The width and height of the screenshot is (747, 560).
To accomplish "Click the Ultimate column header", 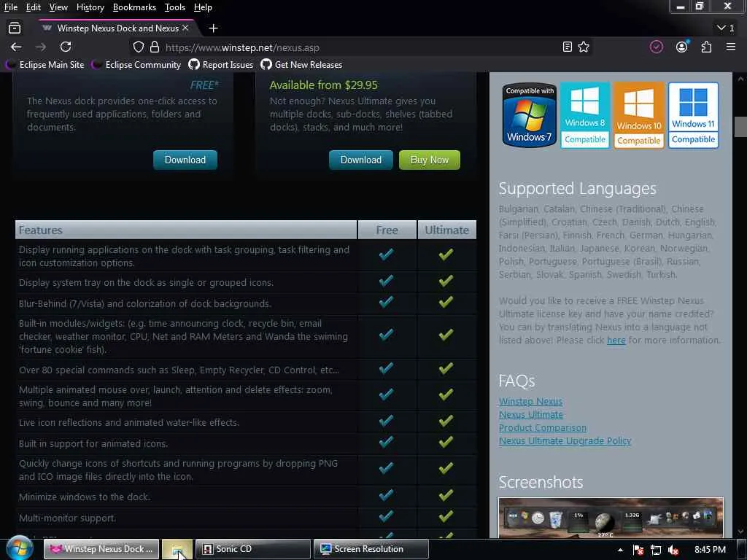I will pos(447,230).
